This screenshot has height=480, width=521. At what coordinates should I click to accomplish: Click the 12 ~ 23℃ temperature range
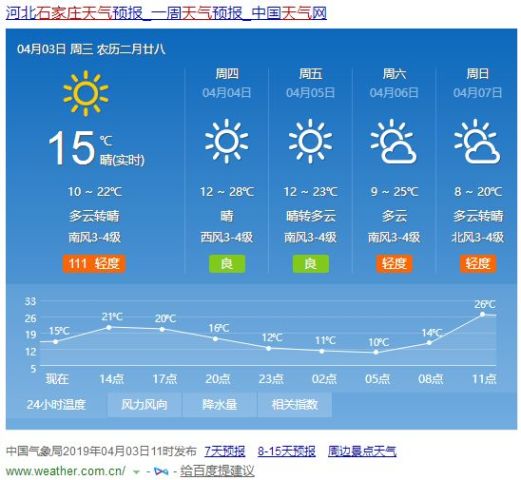310,192
